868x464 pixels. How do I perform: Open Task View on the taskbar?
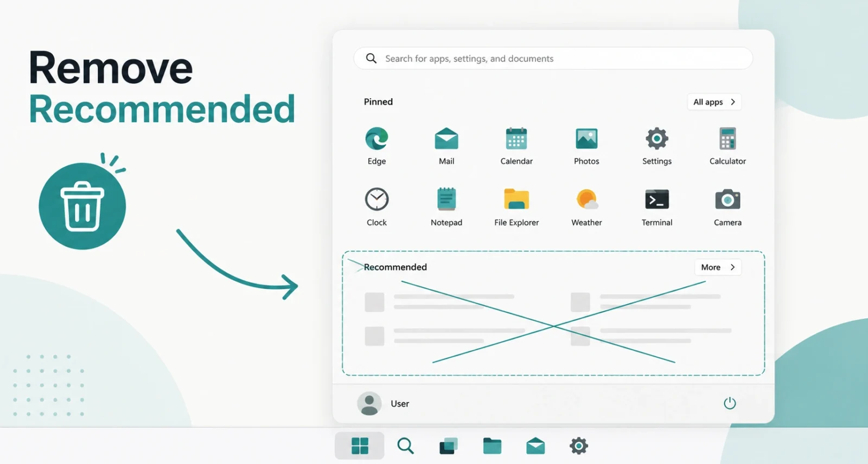click(449, 446)
